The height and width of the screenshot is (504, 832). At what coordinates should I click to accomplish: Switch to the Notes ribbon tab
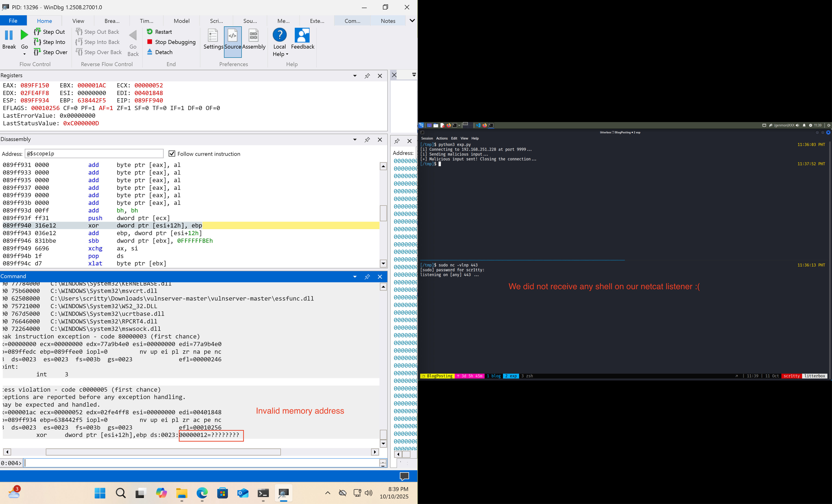point(388,21)
